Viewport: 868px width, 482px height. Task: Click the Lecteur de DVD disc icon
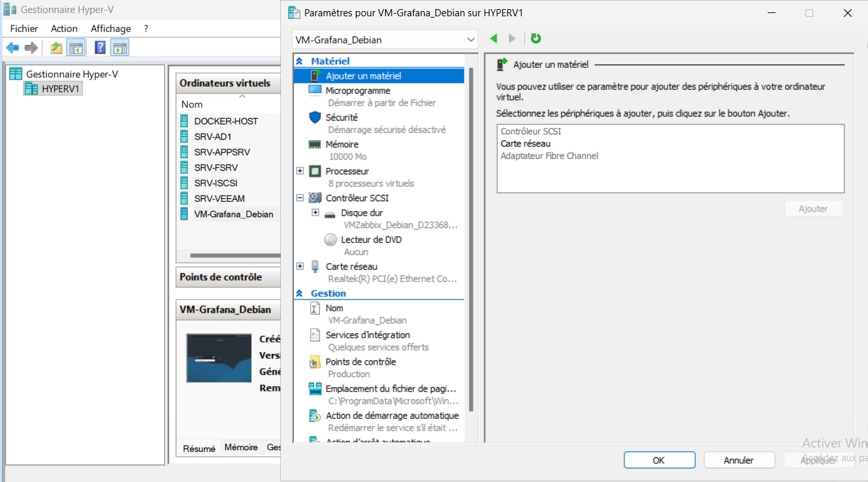[x=330, y=240]
